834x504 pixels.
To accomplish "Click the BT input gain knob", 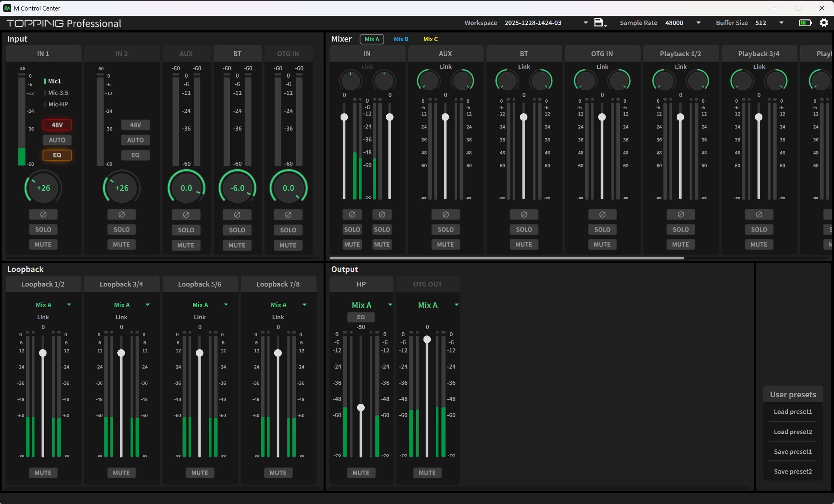I will tap(237, 188).
